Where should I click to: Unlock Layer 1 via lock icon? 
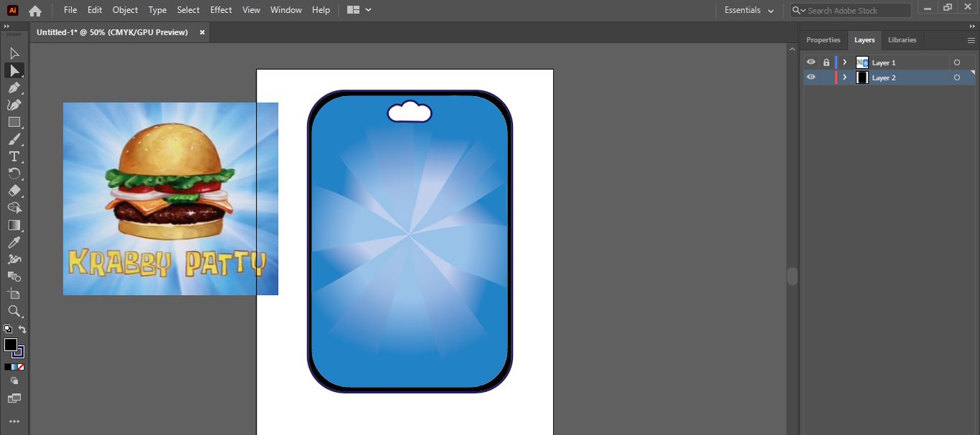826,62
